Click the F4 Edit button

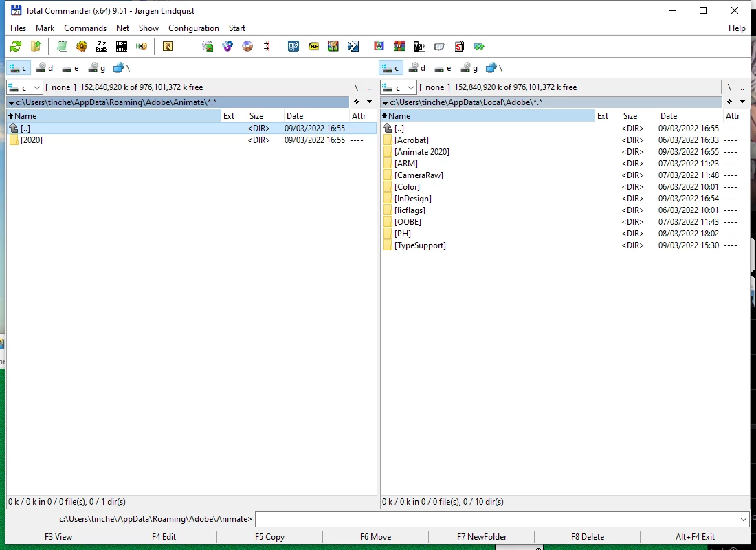pyautogui.click(x=164, y=536)
